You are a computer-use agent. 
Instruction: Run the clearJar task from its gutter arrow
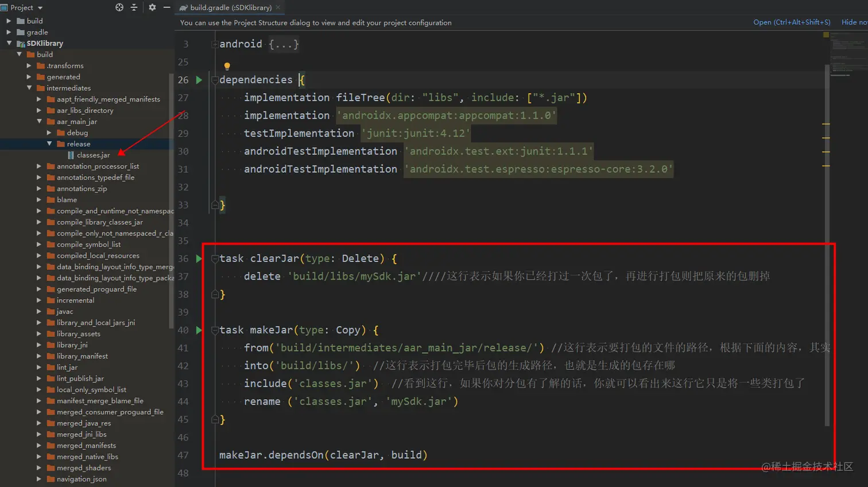[x=199, y=258]
